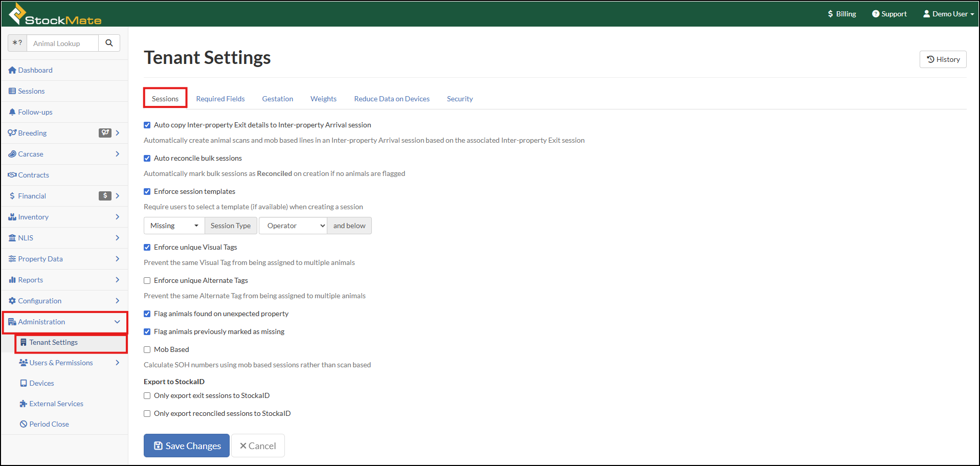Open the Security tab
The image size is (980, 466).
click(x=459, y=99)
